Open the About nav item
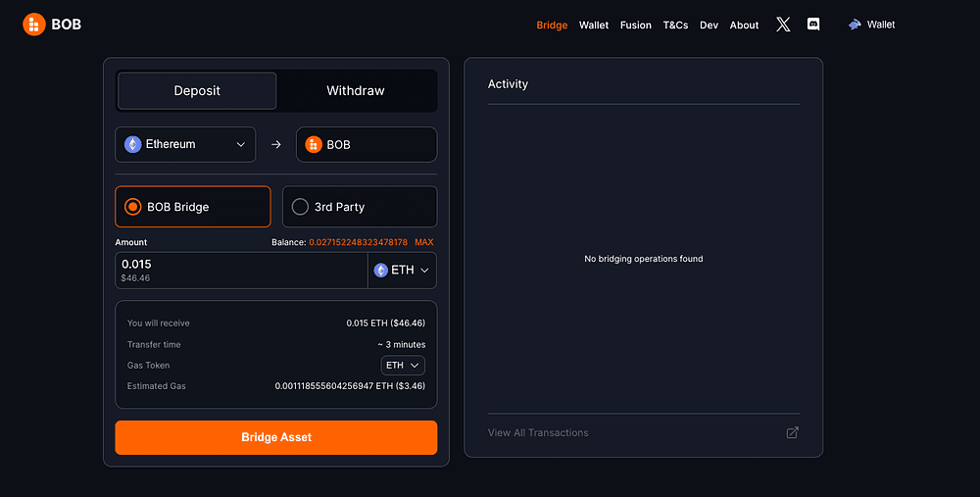 pyautogui.click(x=745, y=25)
